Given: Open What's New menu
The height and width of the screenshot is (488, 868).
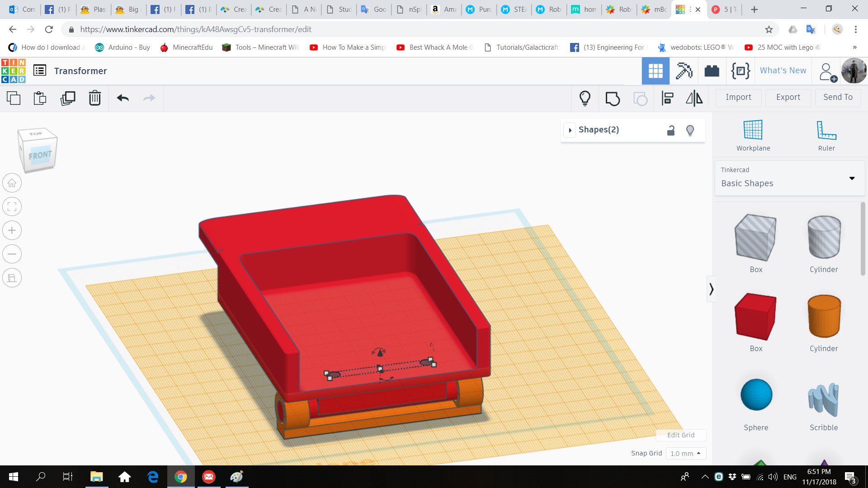Looking at the screenshot, I should click(x=783, y=70).
